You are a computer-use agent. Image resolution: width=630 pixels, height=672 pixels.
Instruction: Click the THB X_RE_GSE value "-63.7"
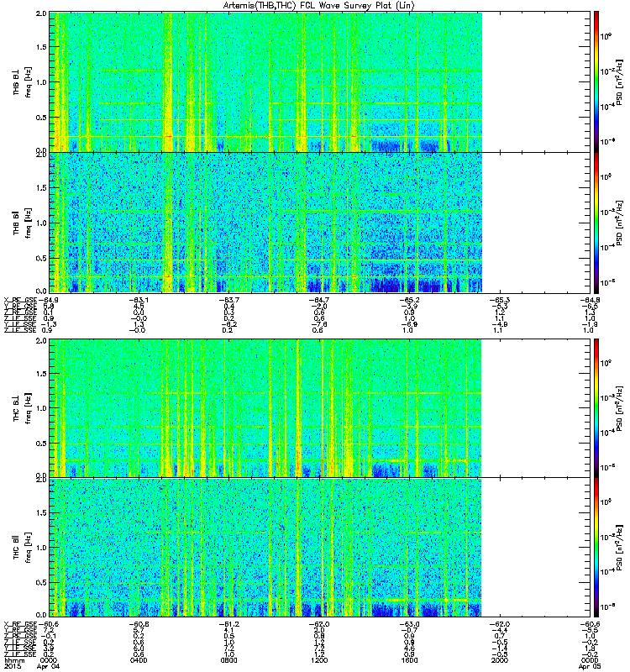[x=228, y=300]
